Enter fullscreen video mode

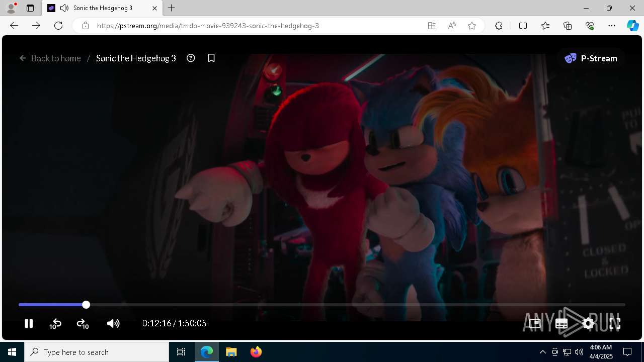pos(615,323)
